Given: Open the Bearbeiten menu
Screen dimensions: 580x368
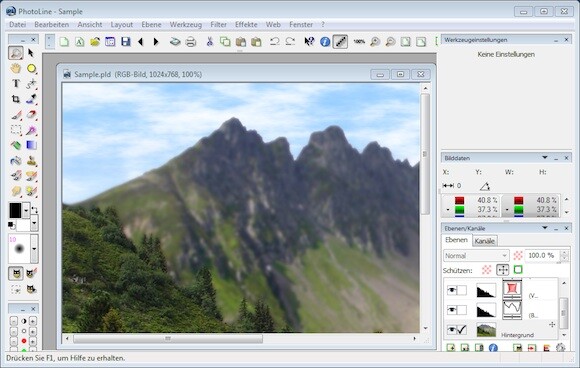Looking at the screenshot, I should (x=51, y=25).
